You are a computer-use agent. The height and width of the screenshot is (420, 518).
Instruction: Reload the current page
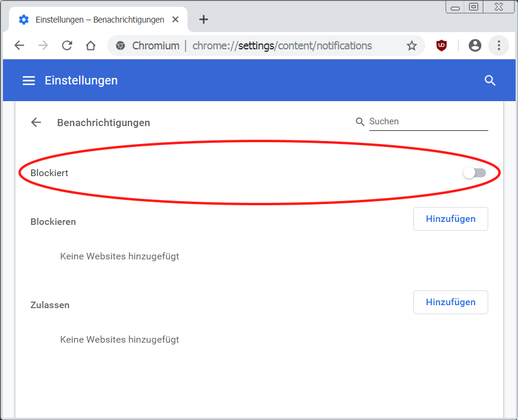pyautogui.click(x=67, y=46)
